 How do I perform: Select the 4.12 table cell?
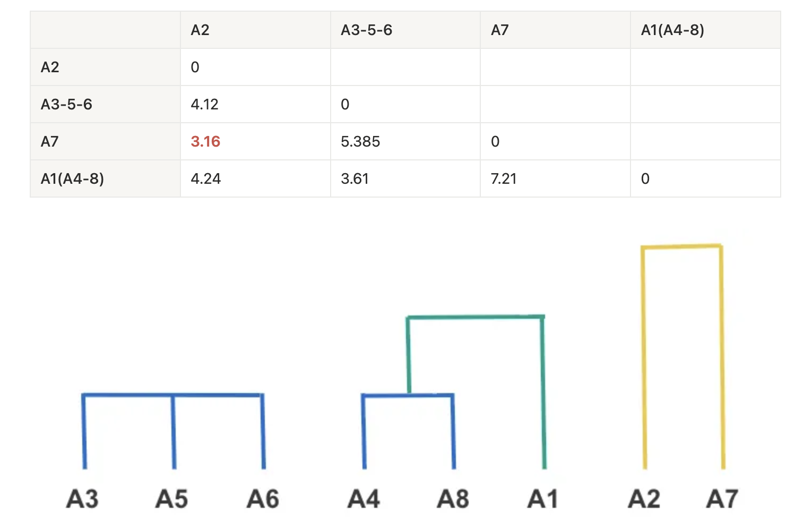(204, 104)
